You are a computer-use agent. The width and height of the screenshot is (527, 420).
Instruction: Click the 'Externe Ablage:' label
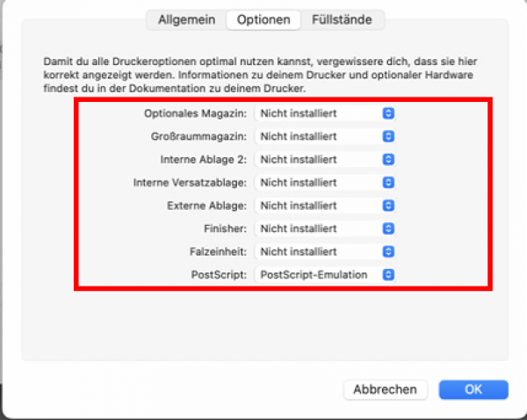tap(206, 206)
